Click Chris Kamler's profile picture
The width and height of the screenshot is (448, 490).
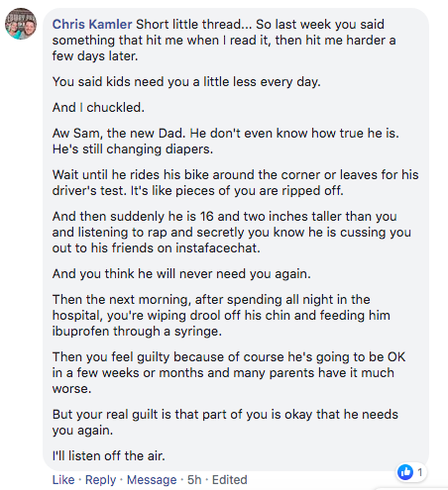click(x=20, y=24)
